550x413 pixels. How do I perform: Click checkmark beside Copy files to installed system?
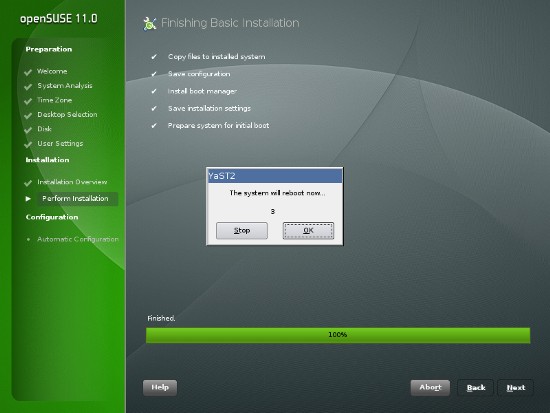click(154, 56)
